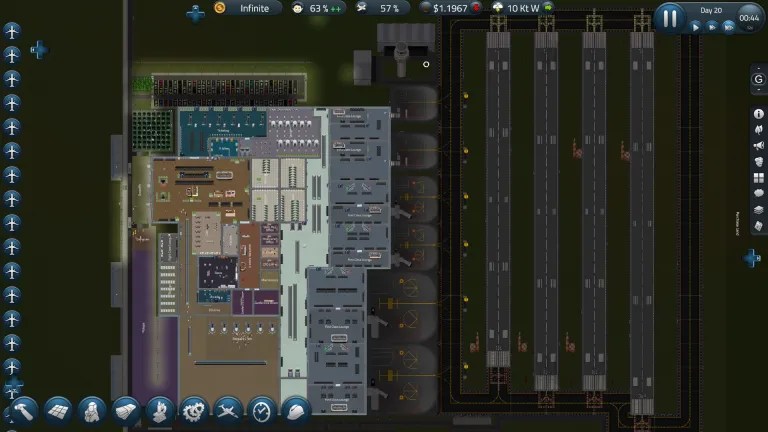Image resolution: width=768 pixels, height=432 pixels.
Task: Open the 63% passenger satisfaction panel
Action: pos(318,8)
